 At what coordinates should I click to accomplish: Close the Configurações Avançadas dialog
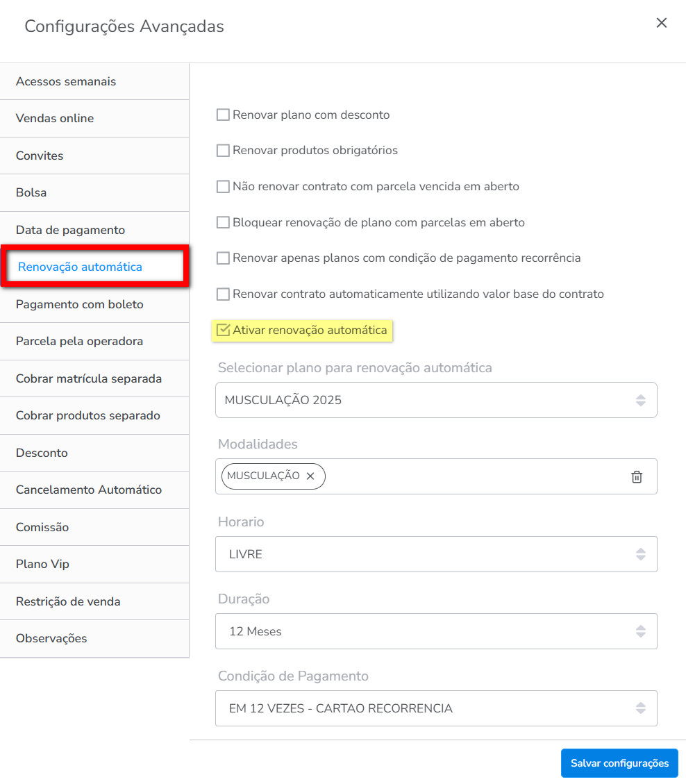662,23
